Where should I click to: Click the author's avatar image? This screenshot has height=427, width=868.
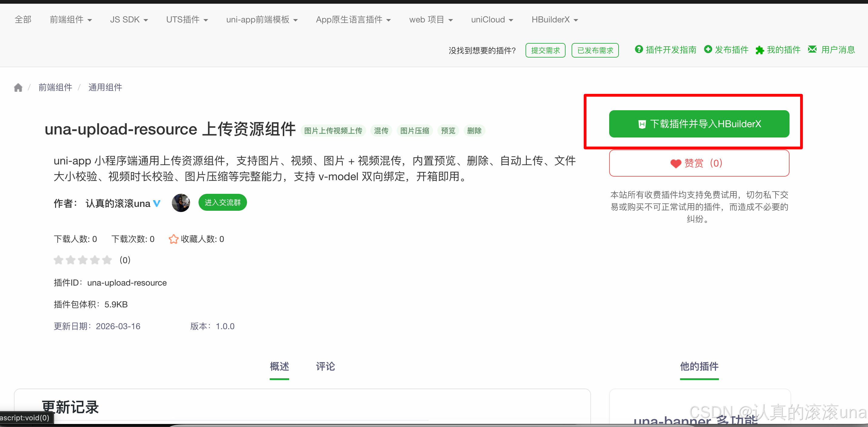tap(181, 203)
